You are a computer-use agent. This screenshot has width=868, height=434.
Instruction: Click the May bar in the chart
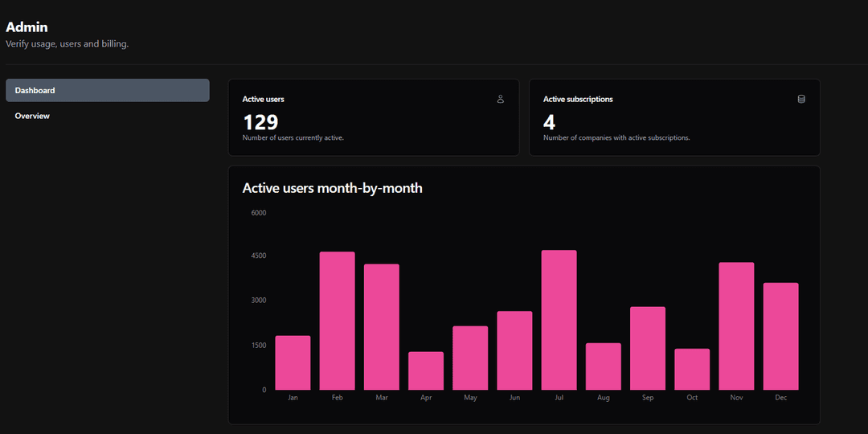click(x=470, y=358)
